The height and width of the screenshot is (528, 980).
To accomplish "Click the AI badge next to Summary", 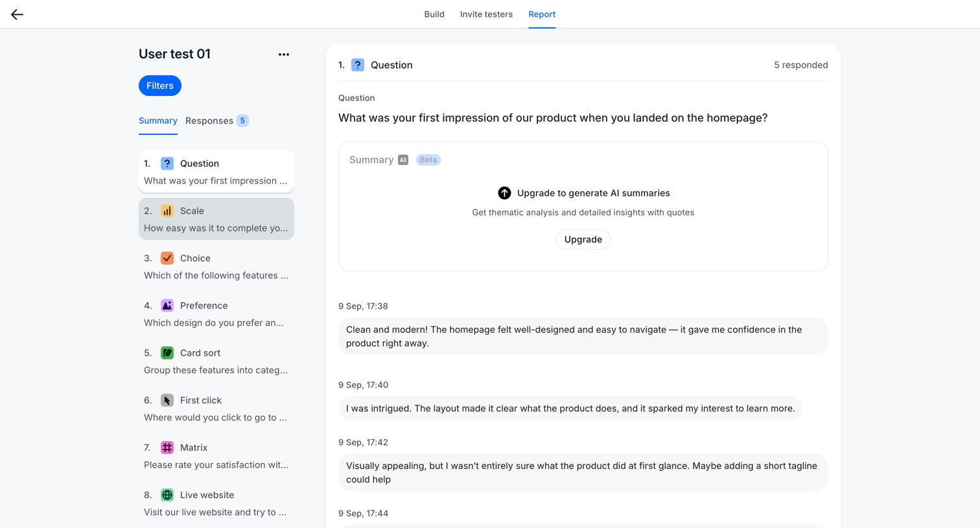I will point(403,160).
